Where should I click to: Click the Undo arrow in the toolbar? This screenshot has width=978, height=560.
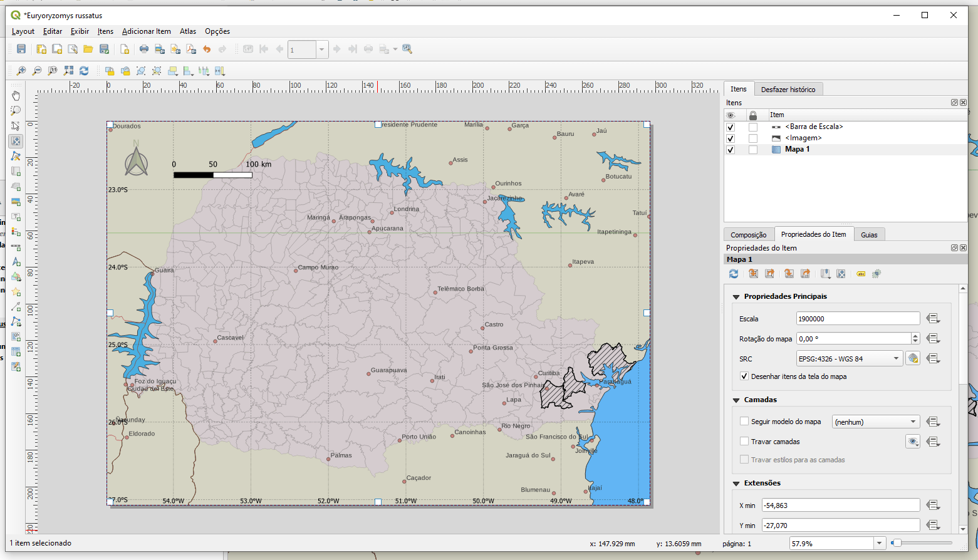click(207, 49)
